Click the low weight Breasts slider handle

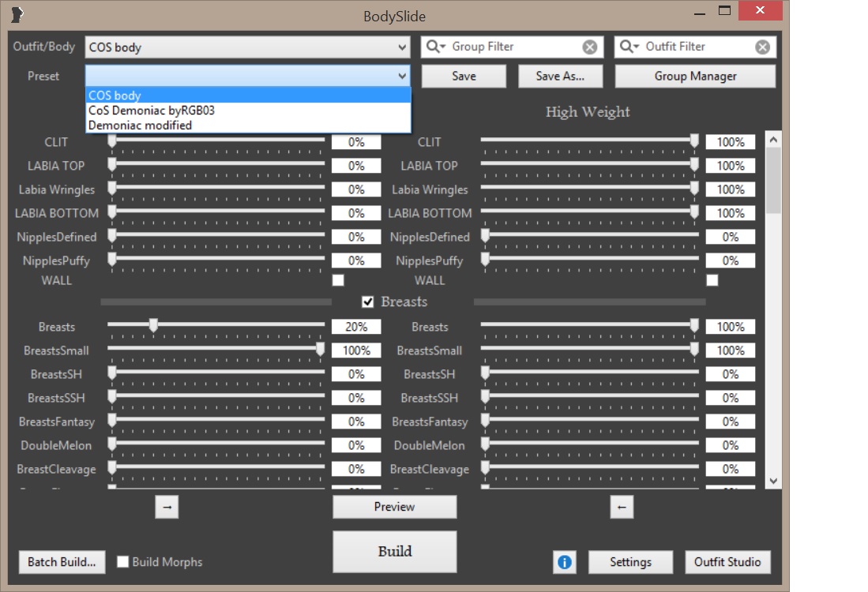pos(153,325)
